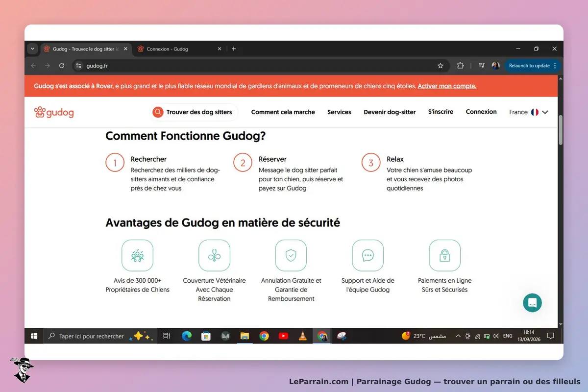Expand the France country selector chevron

pyautogui.click(x=545, y=112)
